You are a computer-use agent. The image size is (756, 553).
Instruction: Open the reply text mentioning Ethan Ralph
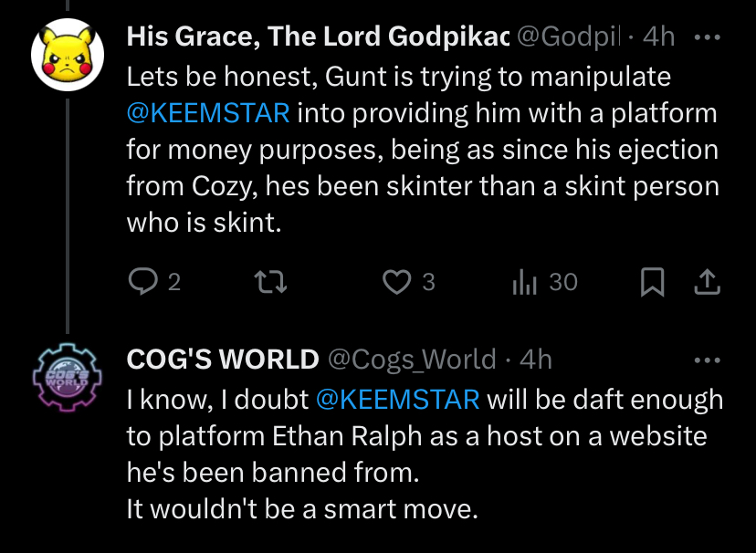tap(425, 454)
